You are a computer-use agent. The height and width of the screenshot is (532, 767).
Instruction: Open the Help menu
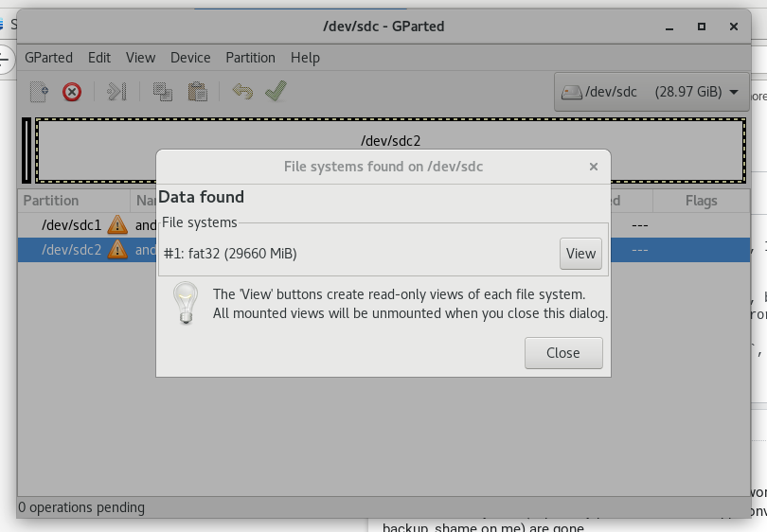pyautogui.click(x=305, y=58)
